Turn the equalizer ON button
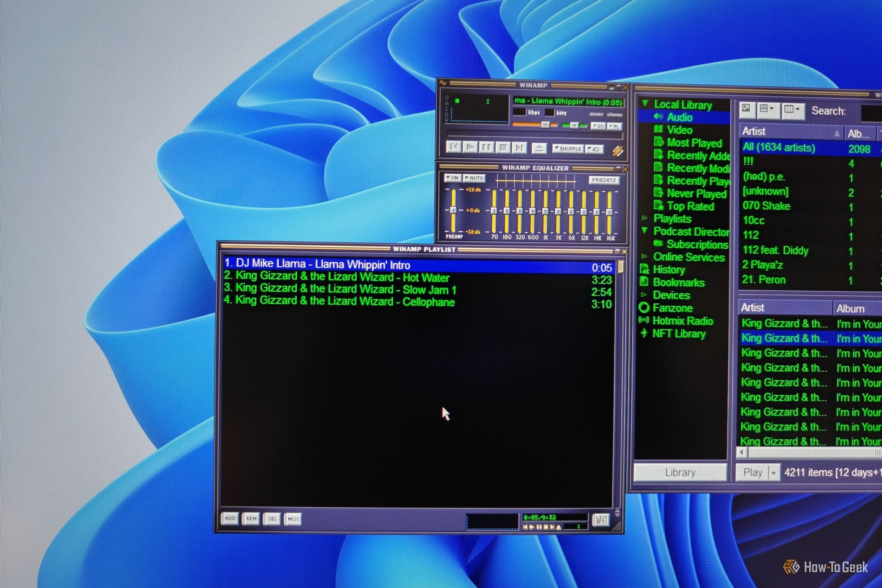882x588 pixels. coord(453,178)
